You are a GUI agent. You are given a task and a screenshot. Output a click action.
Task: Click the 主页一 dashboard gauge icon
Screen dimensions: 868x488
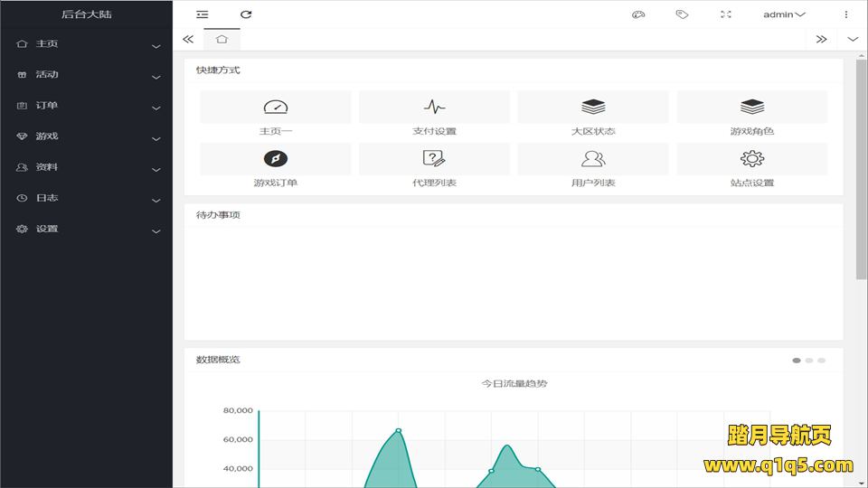[x=275, y=108]
